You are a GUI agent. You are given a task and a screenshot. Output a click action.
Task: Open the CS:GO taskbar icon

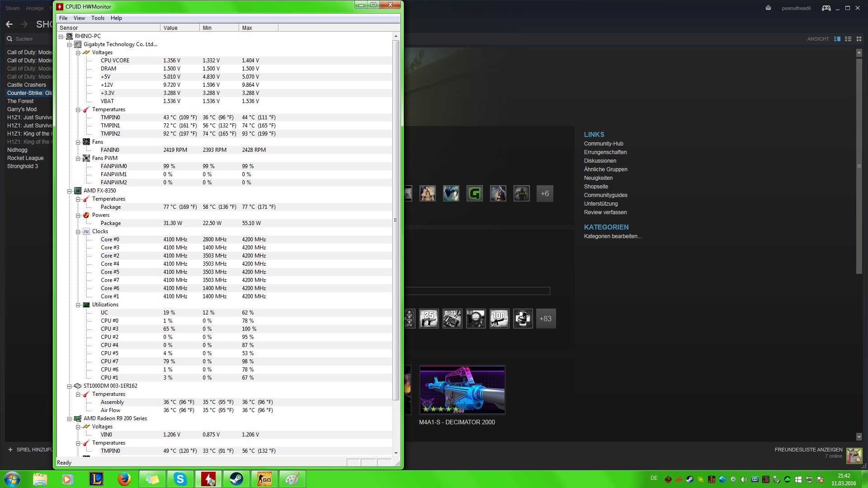pos(264,479)
